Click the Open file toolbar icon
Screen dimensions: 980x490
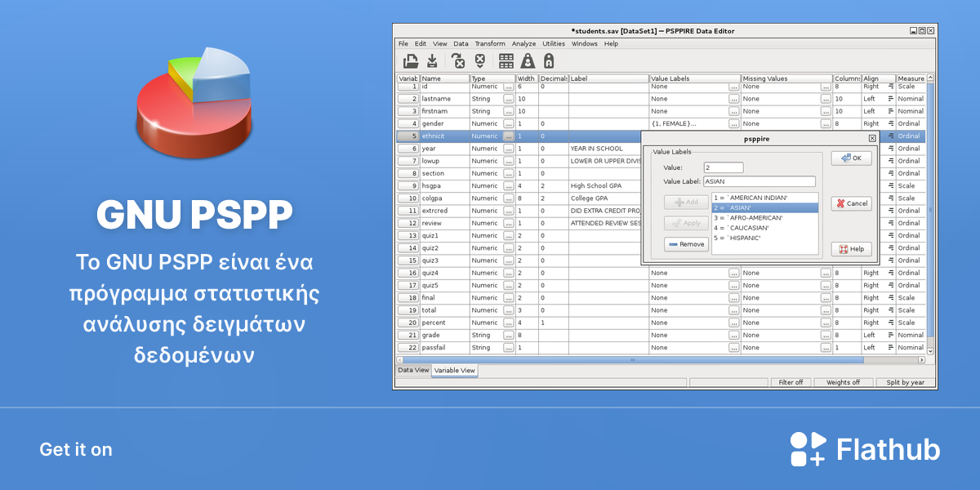pyautogui.click(x=411, y=60)
